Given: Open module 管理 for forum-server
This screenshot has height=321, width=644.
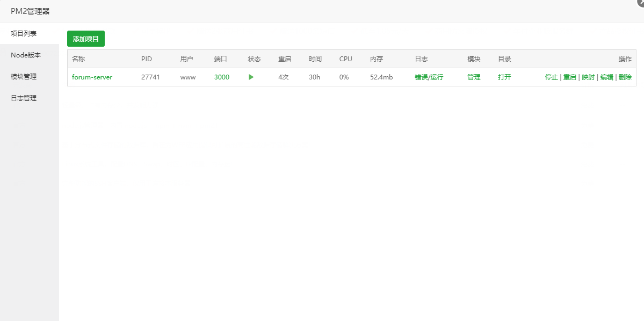Looking at the screenshot, I should [474, 77].
